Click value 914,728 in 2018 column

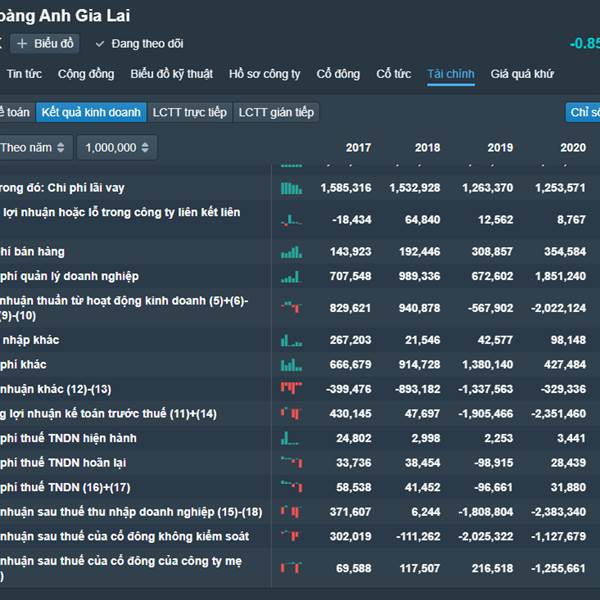point(419,364)
